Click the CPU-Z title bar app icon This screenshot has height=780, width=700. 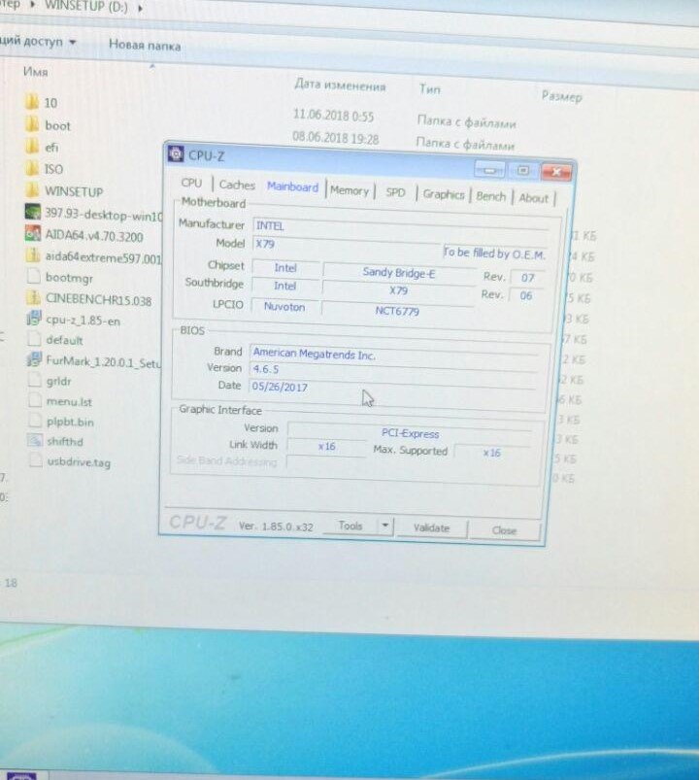coord(176,153)
